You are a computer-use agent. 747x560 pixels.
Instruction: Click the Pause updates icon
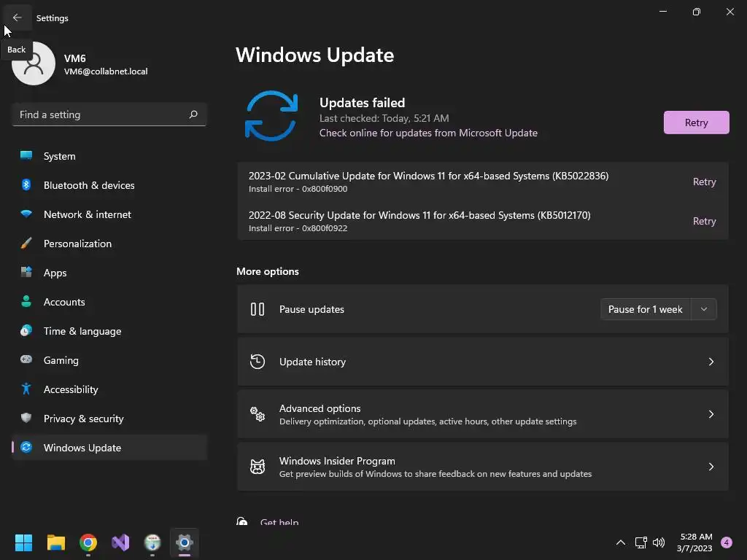258,309
